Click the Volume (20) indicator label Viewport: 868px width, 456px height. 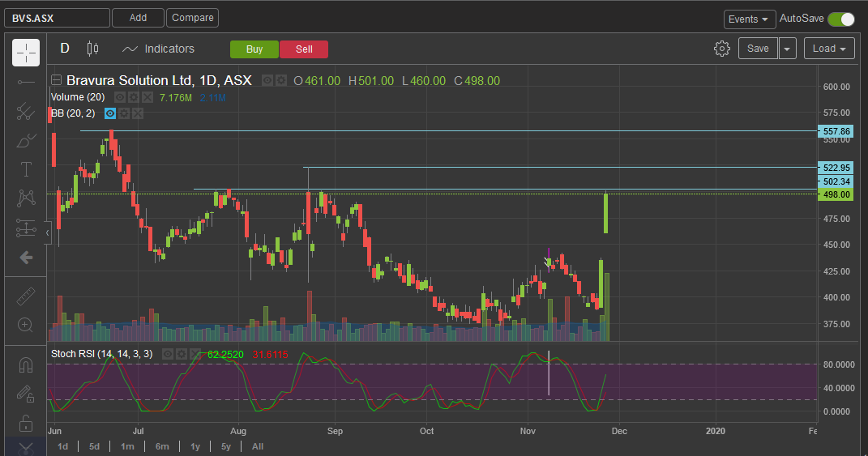(x=78, y=97)
